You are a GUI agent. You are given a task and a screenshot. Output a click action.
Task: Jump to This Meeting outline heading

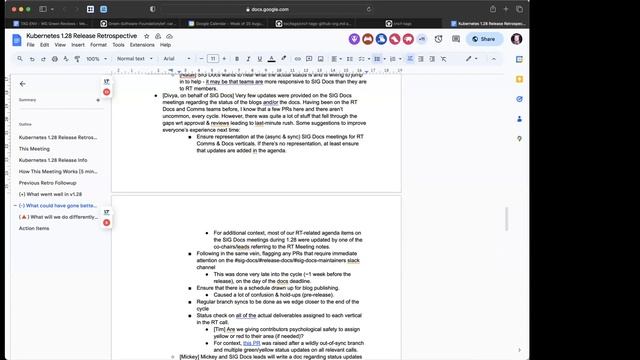34,149
